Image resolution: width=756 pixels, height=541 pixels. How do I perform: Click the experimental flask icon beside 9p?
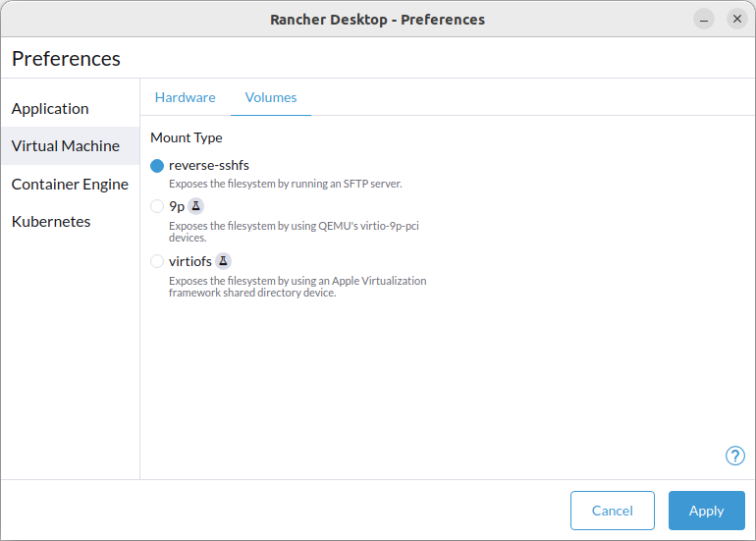tap(195, 206)
